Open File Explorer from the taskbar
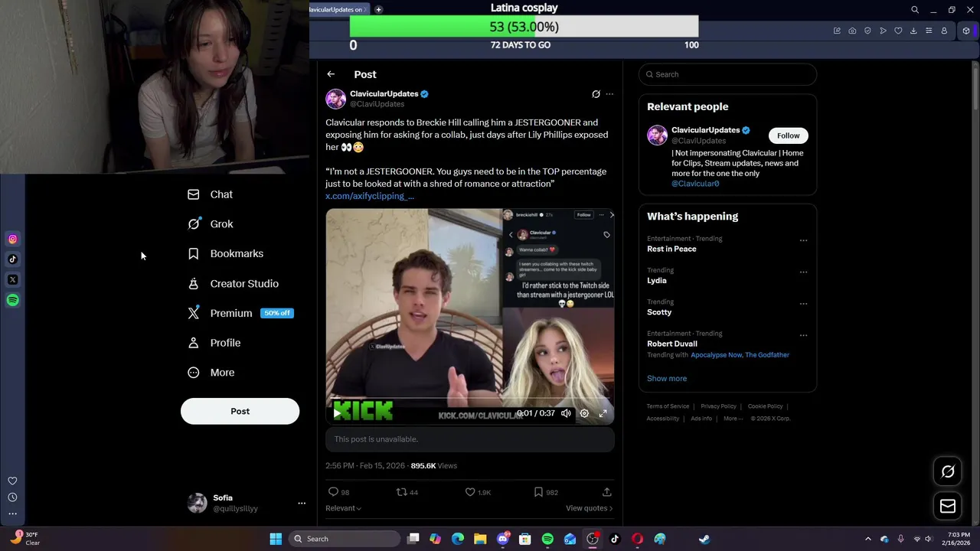The image size is (980, 551). coord(480,539)
